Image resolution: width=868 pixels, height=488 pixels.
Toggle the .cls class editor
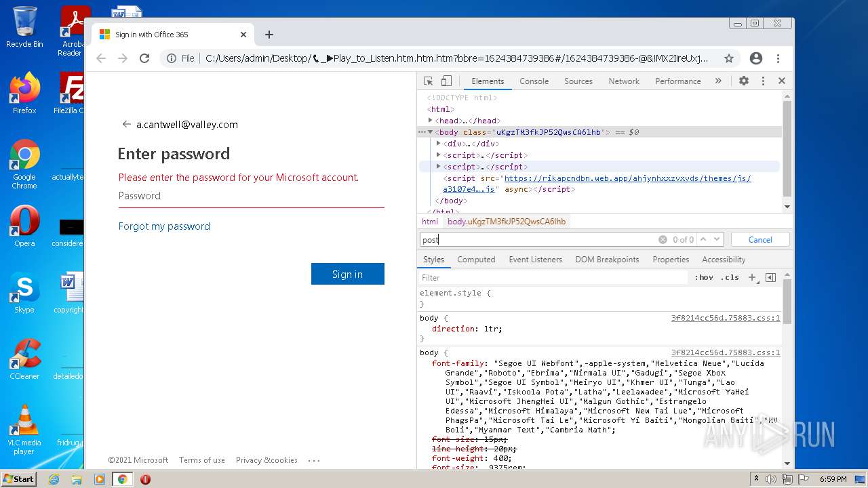[x=730, y=277]
